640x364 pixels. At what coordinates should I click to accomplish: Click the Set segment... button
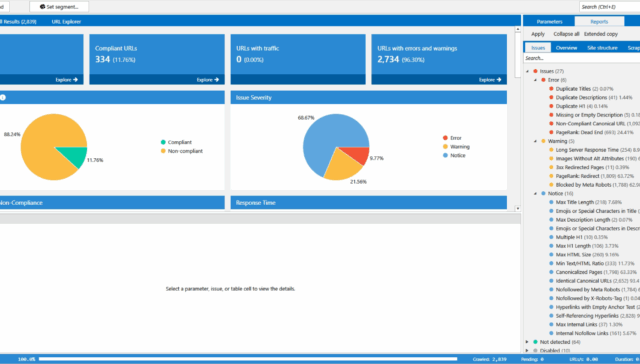(59, 7)
